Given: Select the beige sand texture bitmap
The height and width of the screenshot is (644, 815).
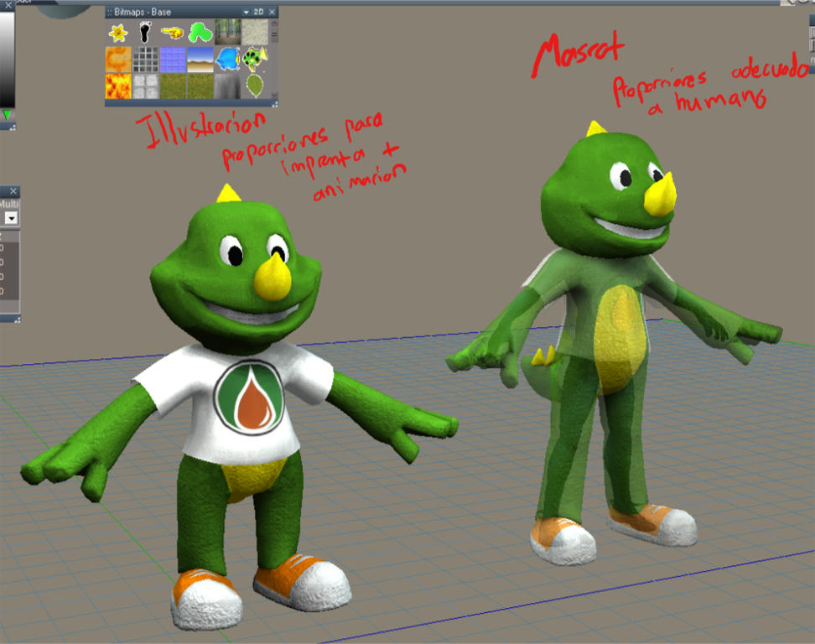Looking at the screenshot, I should 255,32.
